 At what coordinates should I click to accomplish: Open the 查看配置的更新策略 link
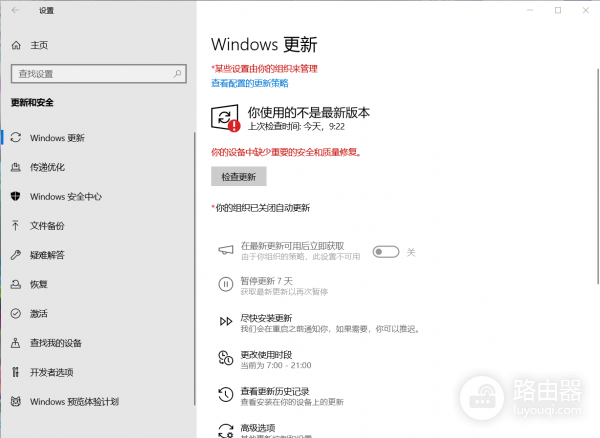pos(250,83)
